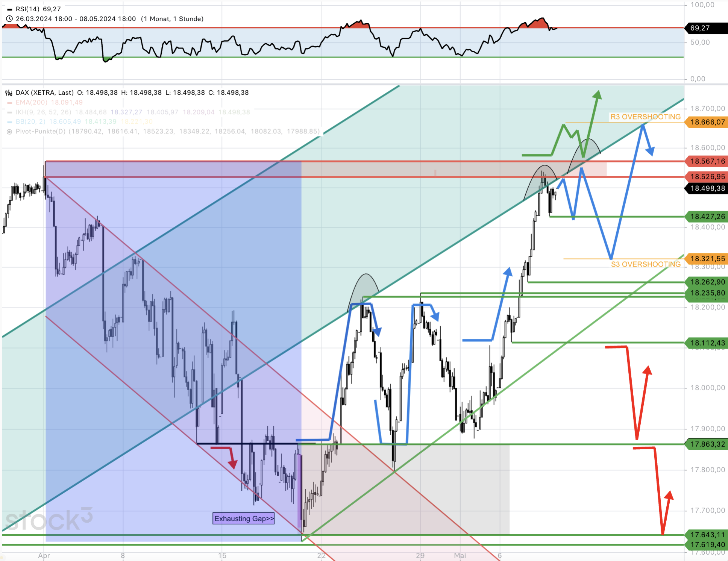Click the (1 Monat, 1 Stunde) interval text
The height and width of the screenshot is (561, 728).
[172, 19]
